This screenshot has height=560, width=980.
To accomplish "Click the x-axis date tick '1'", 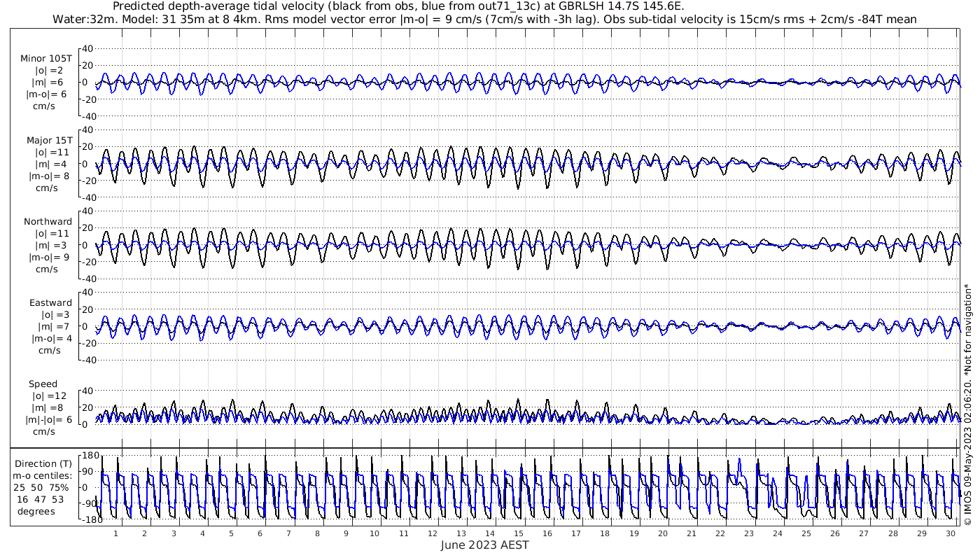I will [x=116, y=533].
